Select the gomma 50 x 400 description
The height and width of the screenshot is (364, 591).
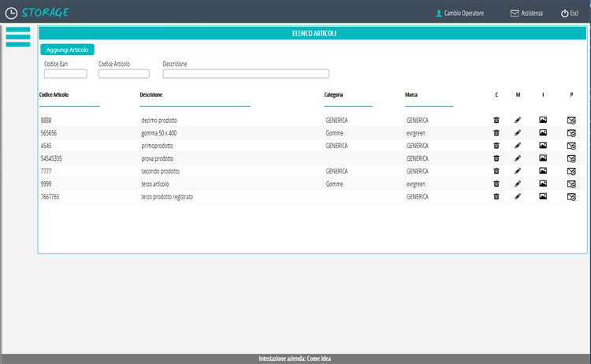[159, 133]
